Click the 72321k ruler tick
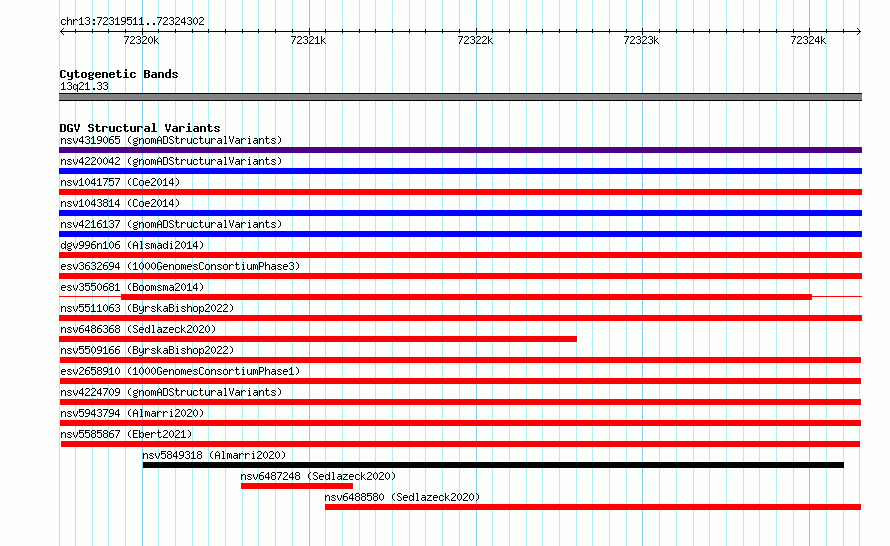Screen dimensions: 890x546 point(308,40)
